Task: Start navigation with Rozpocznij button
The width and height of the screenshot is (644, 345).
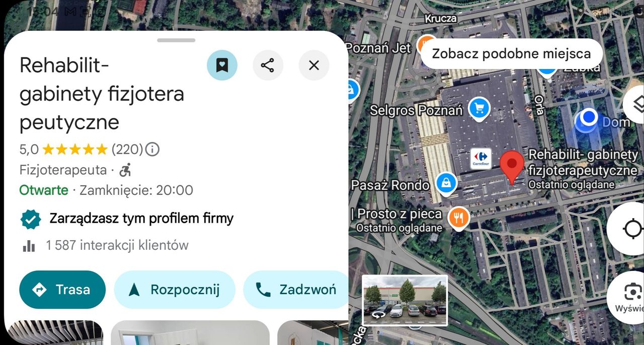Action: coord(175,290)
